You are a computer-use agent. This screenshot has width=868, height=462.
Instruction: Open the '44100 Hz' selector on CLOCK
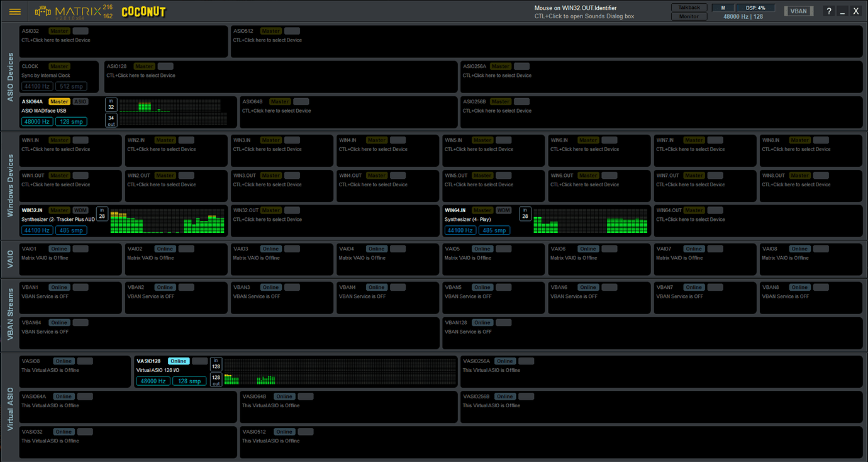click(x=36, y=86)
